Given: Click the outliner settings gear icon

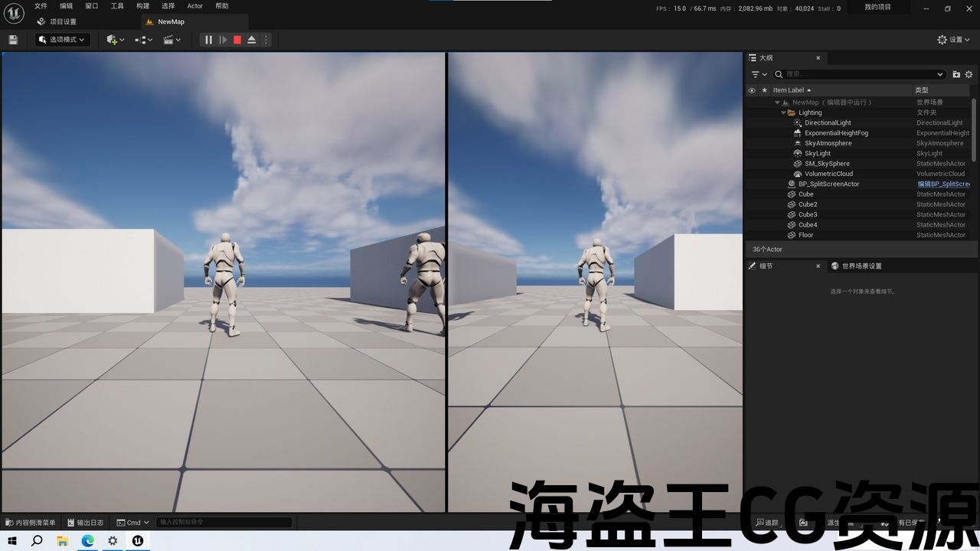Looking at the screenshot, I should [969, 74].
